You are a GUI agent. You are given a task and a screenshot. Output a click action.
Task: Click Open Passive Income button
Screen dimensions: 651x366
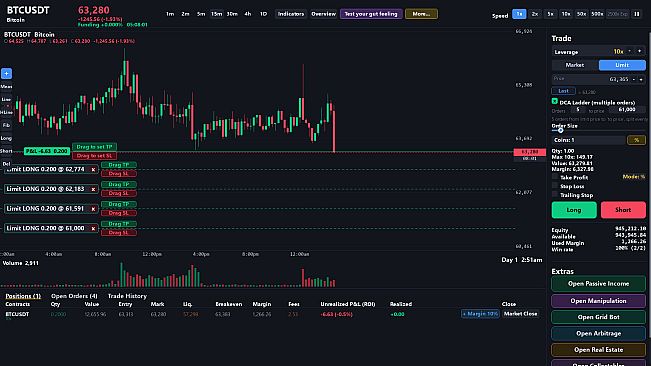[598, 284]
